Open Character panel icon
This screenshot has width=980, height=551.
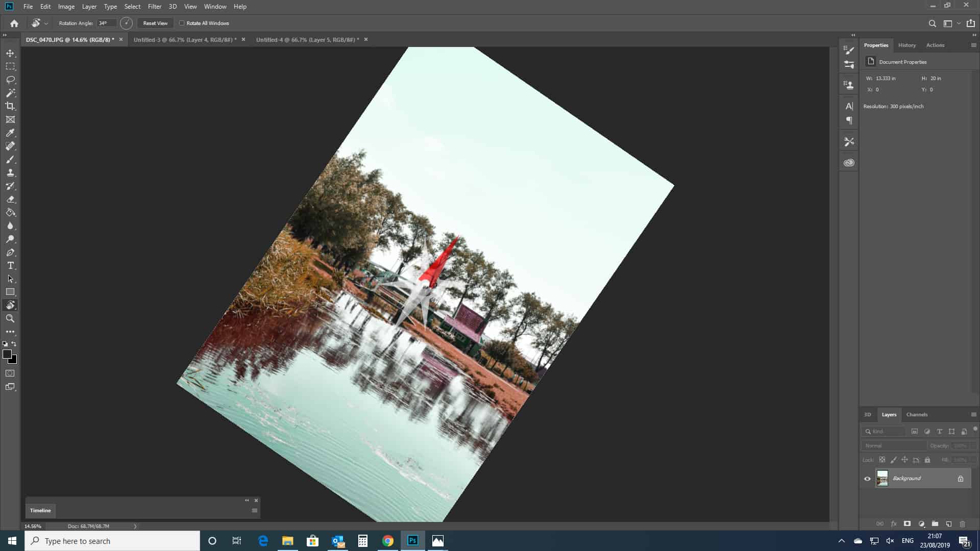tap(849, 106)
